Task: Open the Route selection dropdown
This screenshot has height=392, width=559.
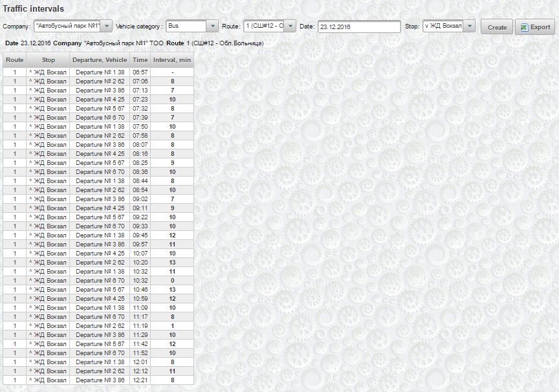Action: point(290,27)
